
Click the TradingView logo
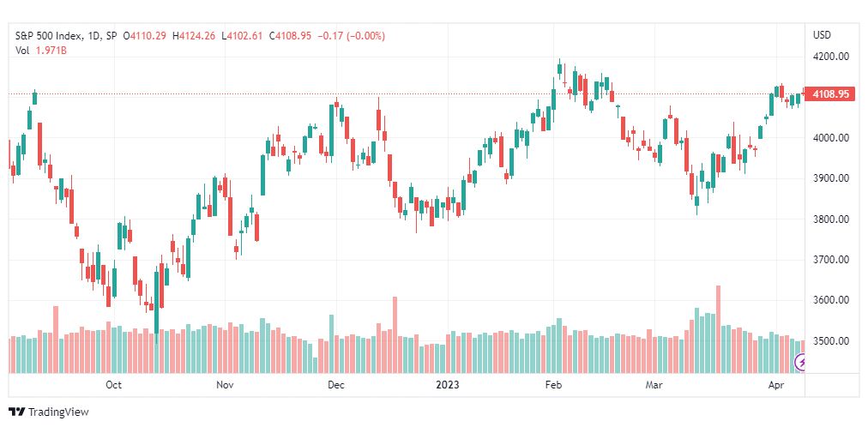pos(49,412)
